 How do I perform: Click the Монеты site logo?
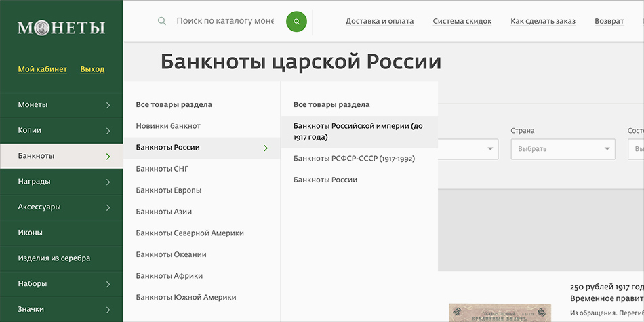pos(61,28)
